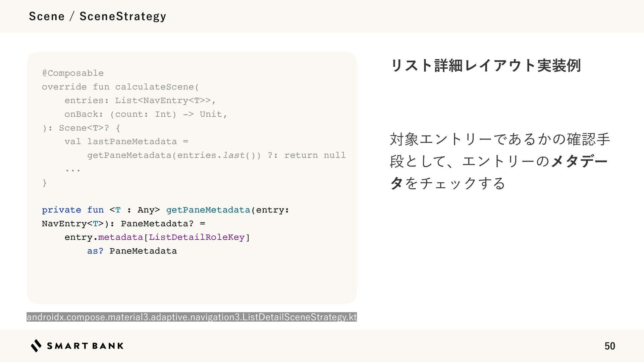The image size is (644, 362).
Task: Click description line '対象エントリーであるかの確認手'
Action: tap(500, 139)
